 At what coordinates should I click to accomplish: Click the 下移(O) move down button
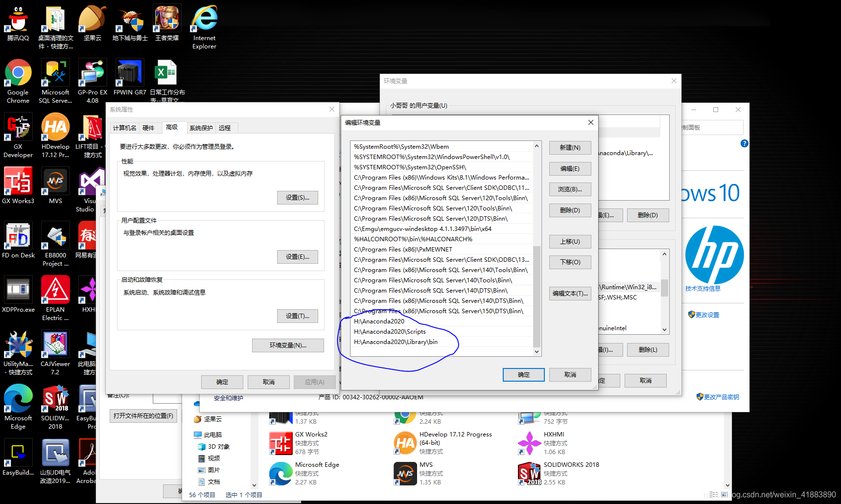pyautogui.click(x=570, y=262)
